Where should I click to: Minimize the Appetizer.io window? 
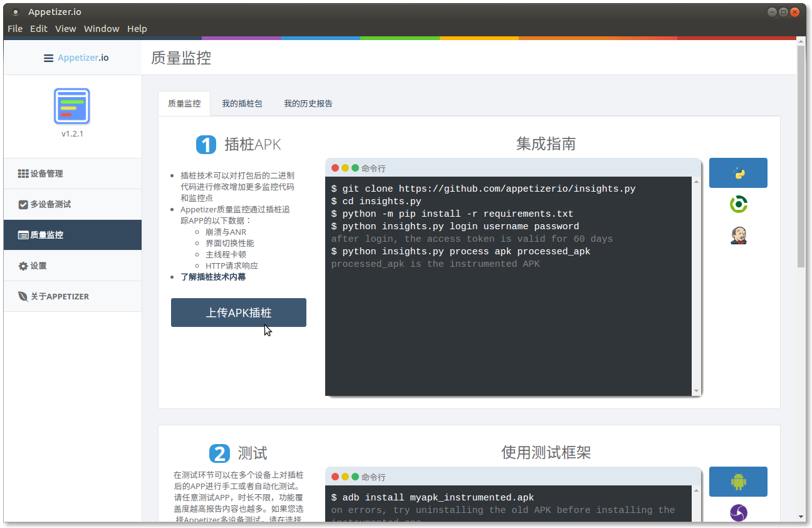[772, 12]
